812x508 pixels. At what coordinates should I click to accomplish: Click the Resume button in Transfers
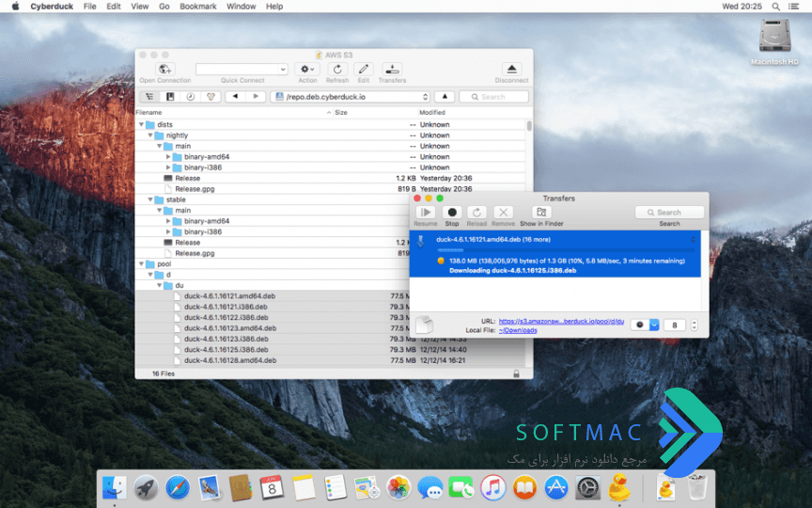pyautogui.click(x=425, y=213)
